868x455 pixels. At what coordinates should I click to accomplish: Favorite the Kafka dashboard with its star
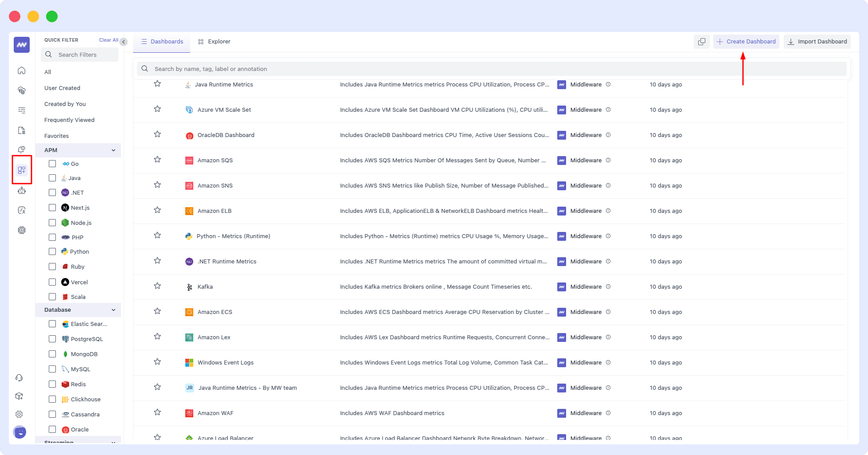click(157, 286)
